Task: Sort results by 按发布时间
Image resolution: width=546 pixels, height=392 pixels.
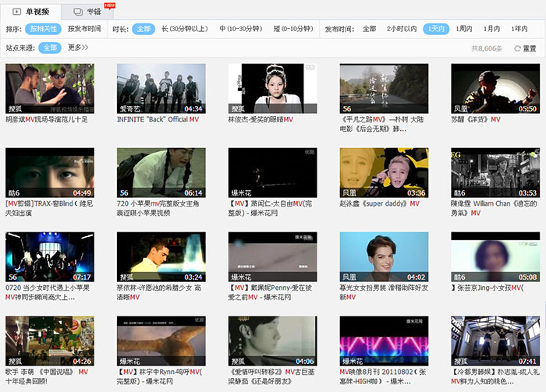Action: [x=84, y=29]
